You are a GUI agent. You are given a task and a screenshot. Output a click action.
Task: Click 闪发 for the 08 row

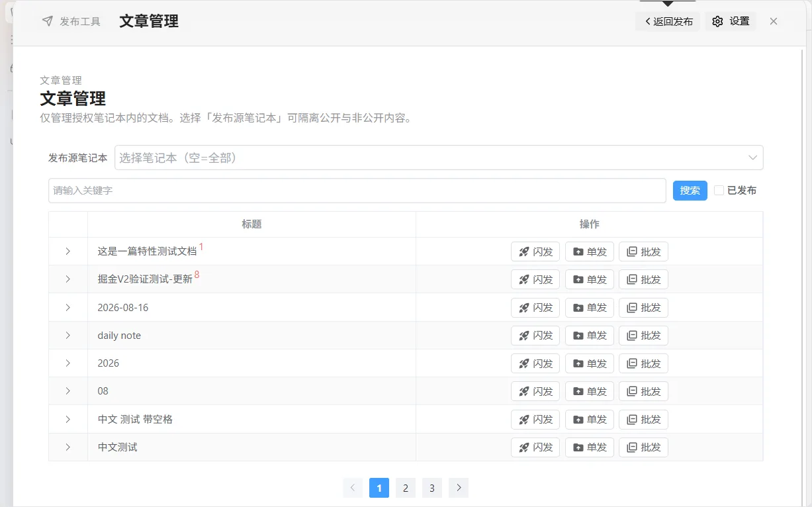[535, 391]
